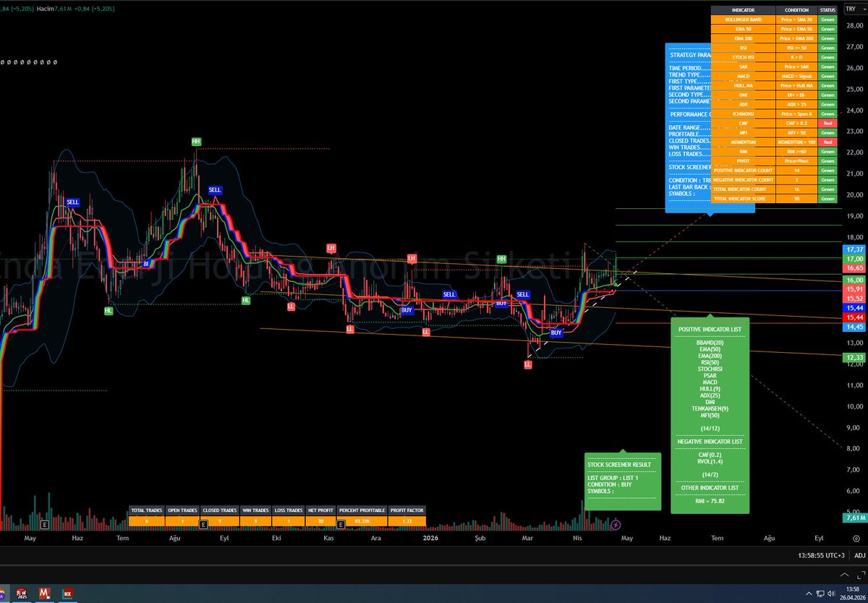Click the PERCENT PROFITABLE header in the stats bar
868x603 pixels.
pyautogui.click(x=362, y=510)
